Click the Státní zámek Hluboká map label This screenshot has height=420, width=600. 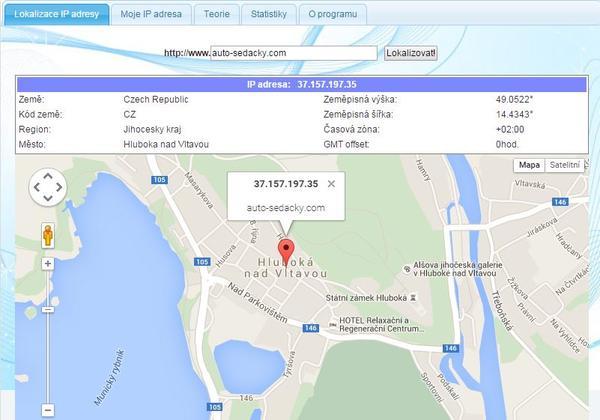[368, 298]
